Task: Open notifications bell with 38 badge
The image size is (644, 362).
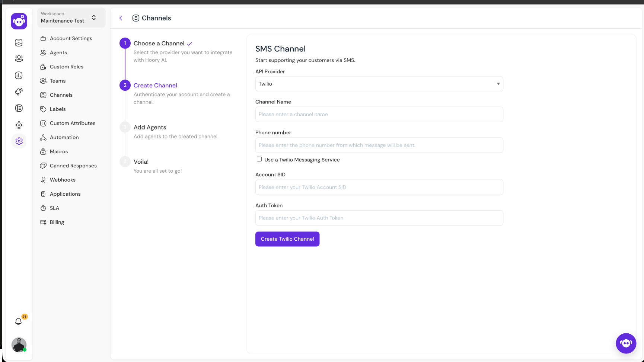Action: point(18,321)
